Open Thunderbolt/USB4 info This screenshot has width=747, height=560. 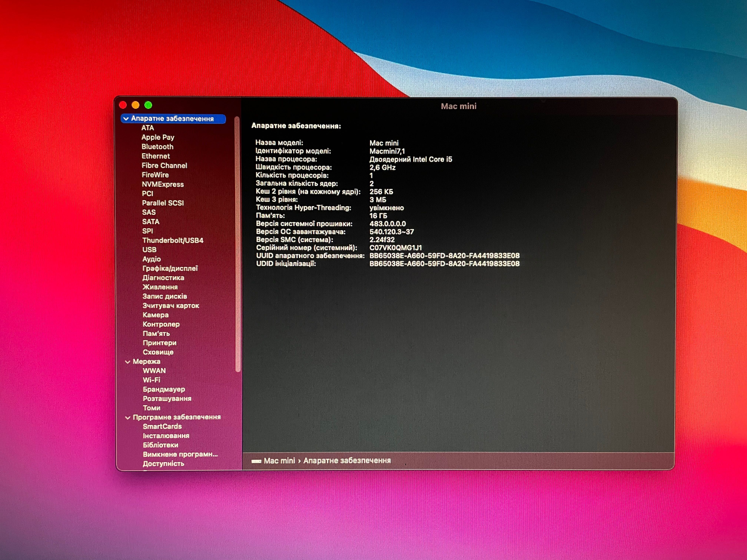click(172, 240)
